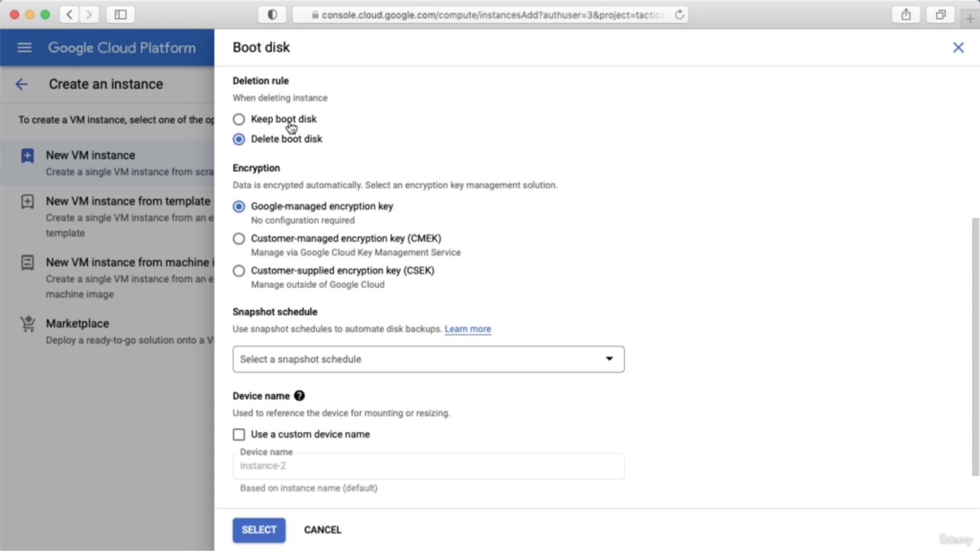Open the snapshot schedule Learn more link
The width and height of the screenshot is (980, 552).
[x=468, y=329]
